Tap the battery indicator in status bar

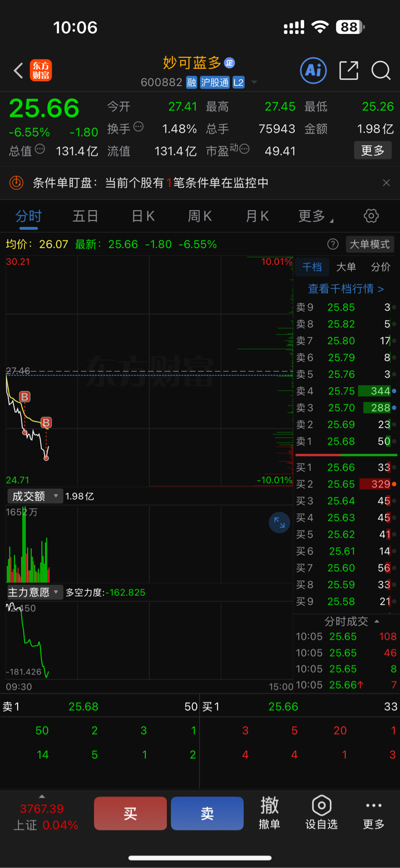pos(351,27)
